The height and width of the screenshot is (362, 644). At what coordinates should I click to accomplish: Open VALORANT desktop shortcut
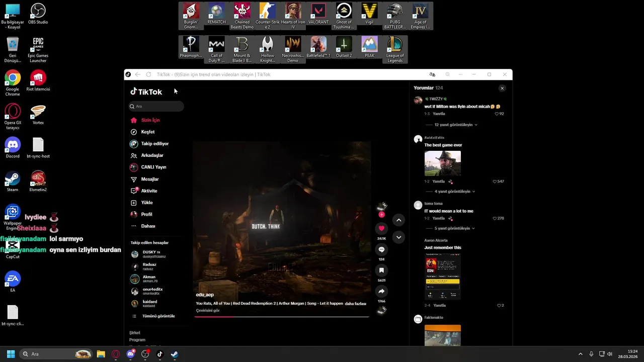click(318, 15)
